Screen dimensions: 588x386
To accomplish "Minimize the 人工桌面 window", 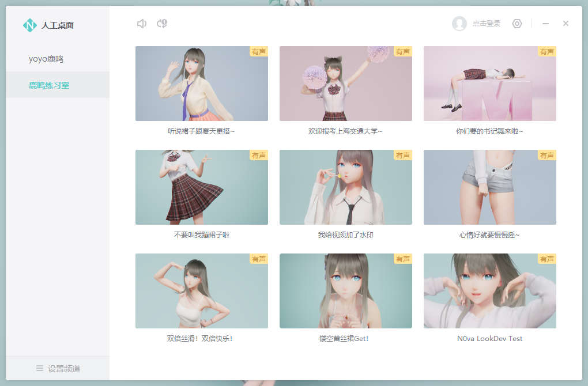I will point(546,24).
